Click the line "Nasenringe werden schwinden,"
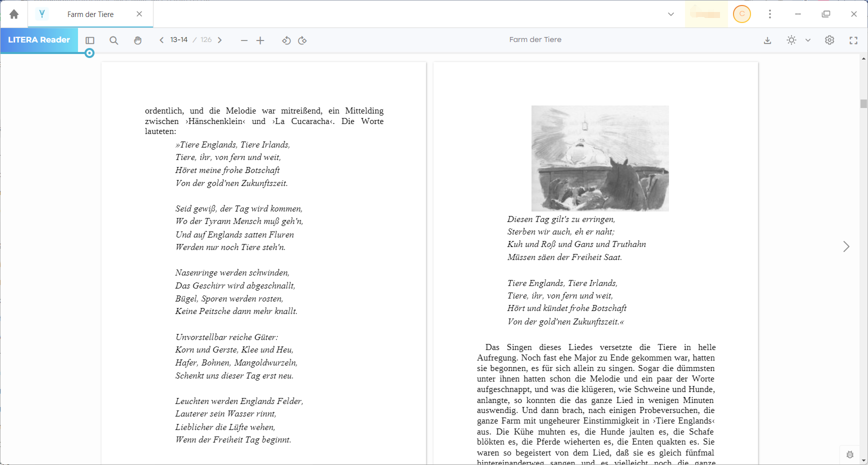This screenshot has height=465, width=868. tap(232, 272)
